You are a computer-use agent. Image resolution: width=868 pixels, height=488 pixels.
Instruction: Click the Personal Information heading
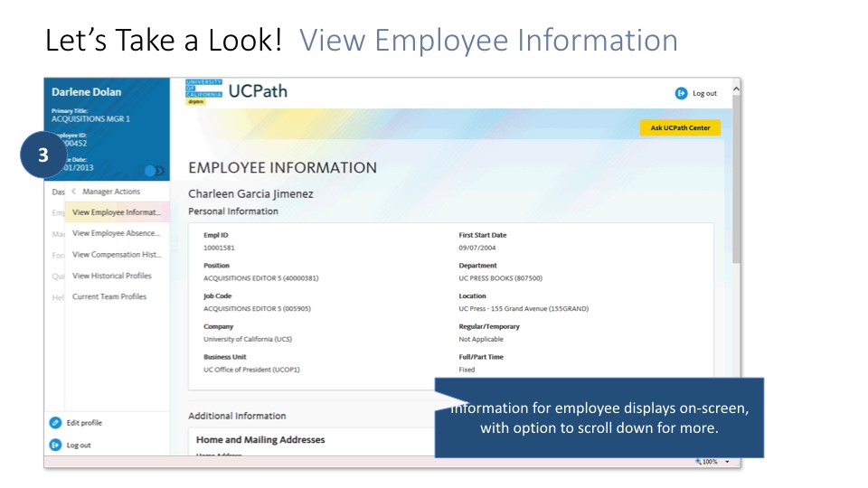coord(233,211)
